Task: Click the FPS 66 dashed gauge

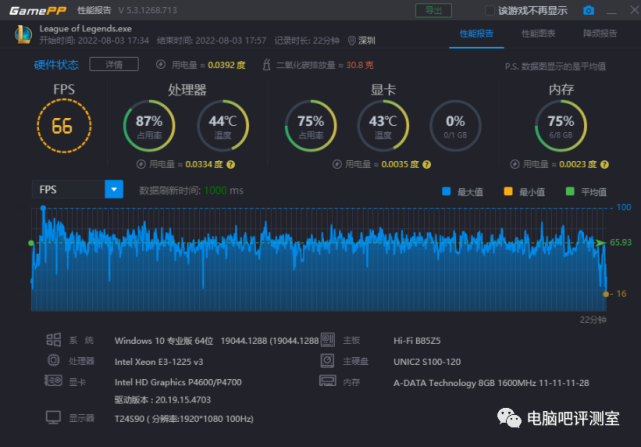Action: [64, 126]
